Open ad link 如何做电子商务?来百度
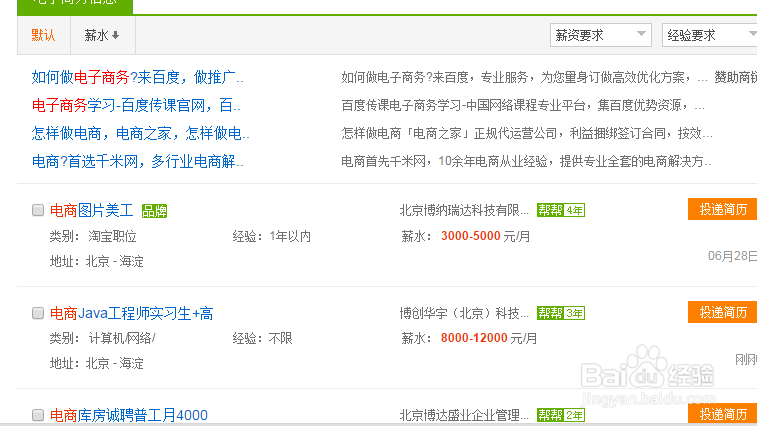 (138, 77)
